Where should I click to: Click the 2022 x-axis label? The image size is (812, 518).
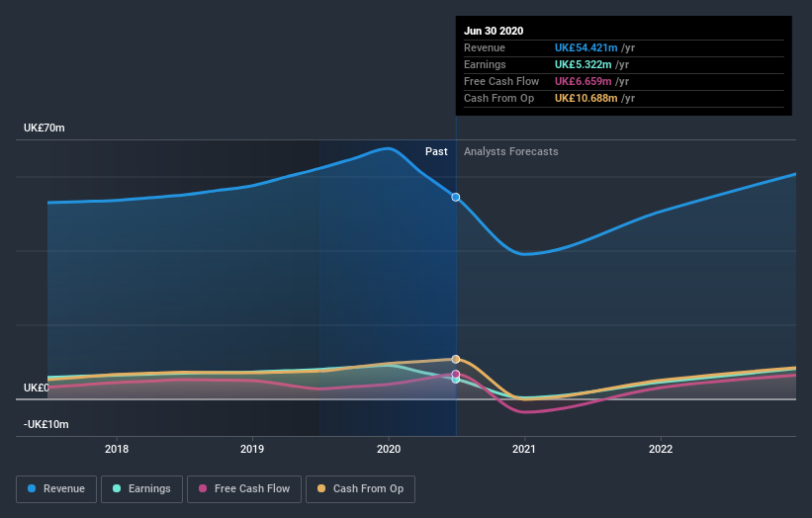[661, 449]
